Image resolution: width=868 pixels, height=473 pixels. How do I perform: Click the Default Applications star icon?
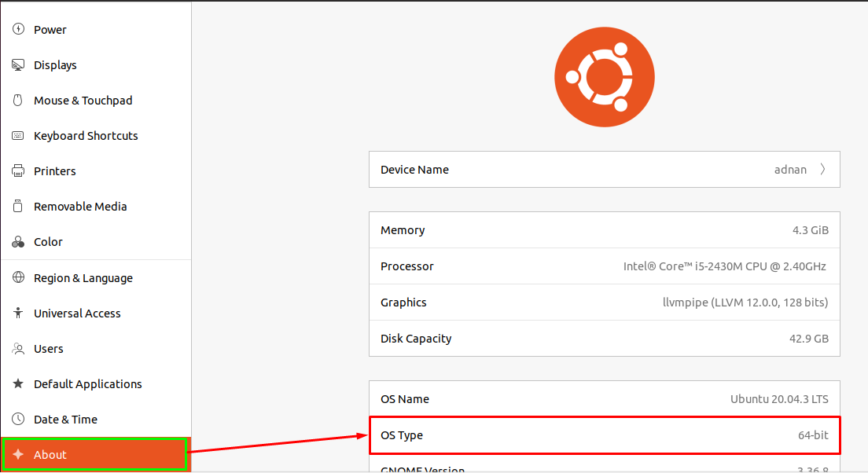coord(18,383)
